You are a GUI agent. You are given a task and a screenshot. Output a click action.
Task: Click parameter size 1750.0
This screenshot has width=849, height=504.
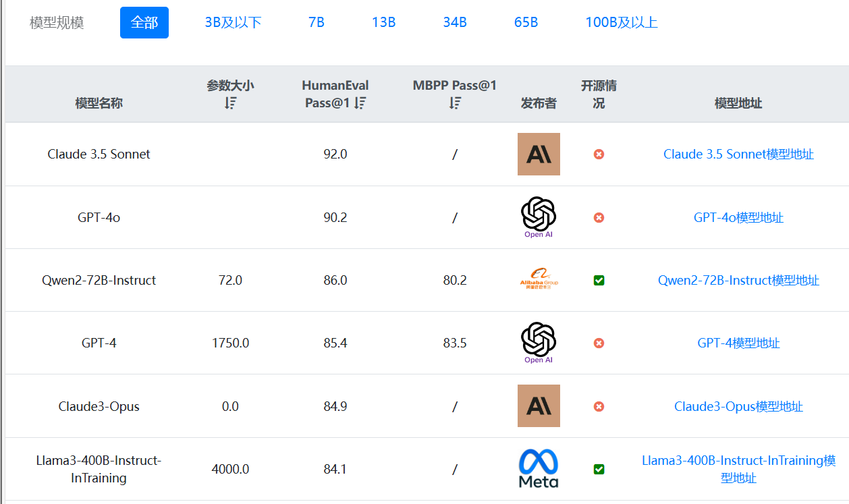point(231,343)
